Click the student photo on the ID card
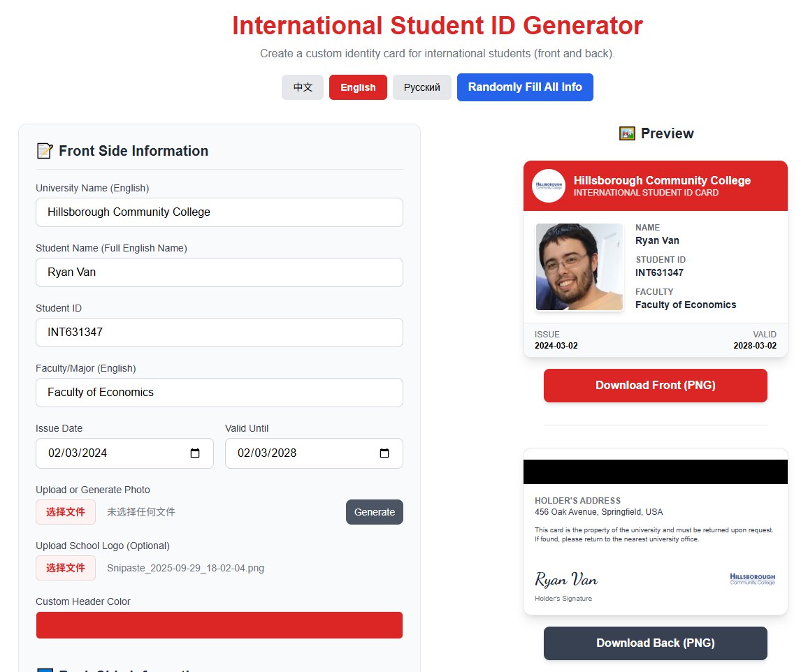 [x=579, y=267]
